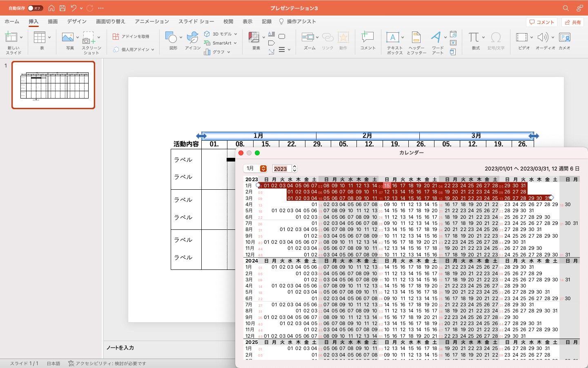
Task: Open the undo history dropdown arrow
Action: [81, 8]
